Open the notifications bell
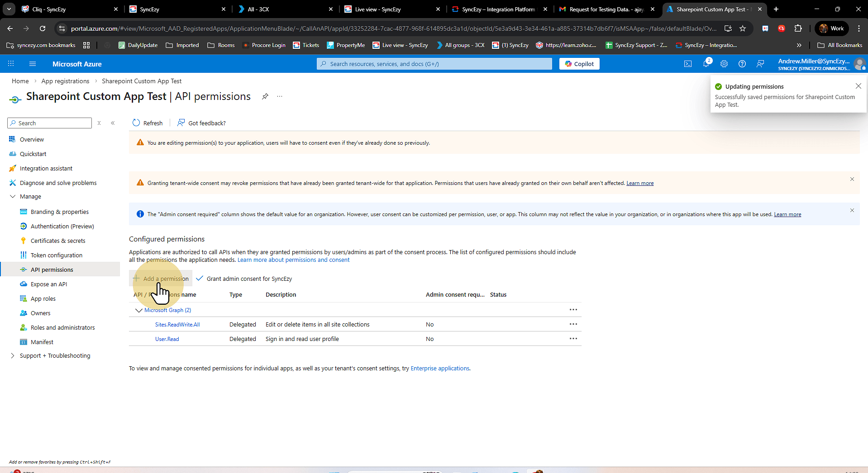This screenshot has width=868, height=473. click(706, 64)
